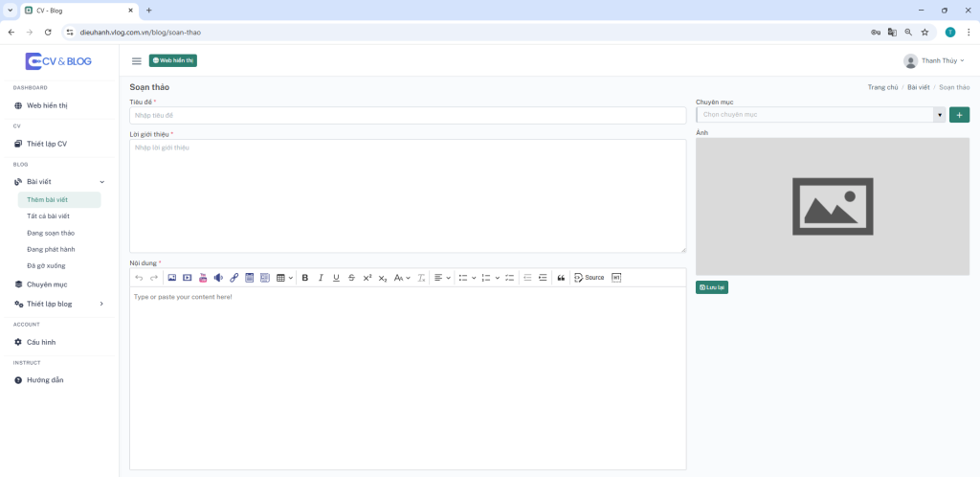Apply subscript formatting
Screen dimensions: 980x477
[383, 278]
